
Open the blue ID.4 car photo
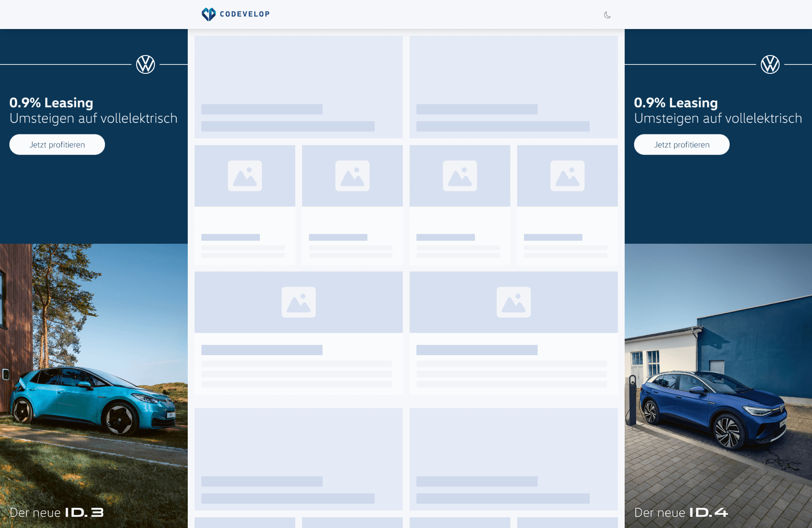click(718, 386)
